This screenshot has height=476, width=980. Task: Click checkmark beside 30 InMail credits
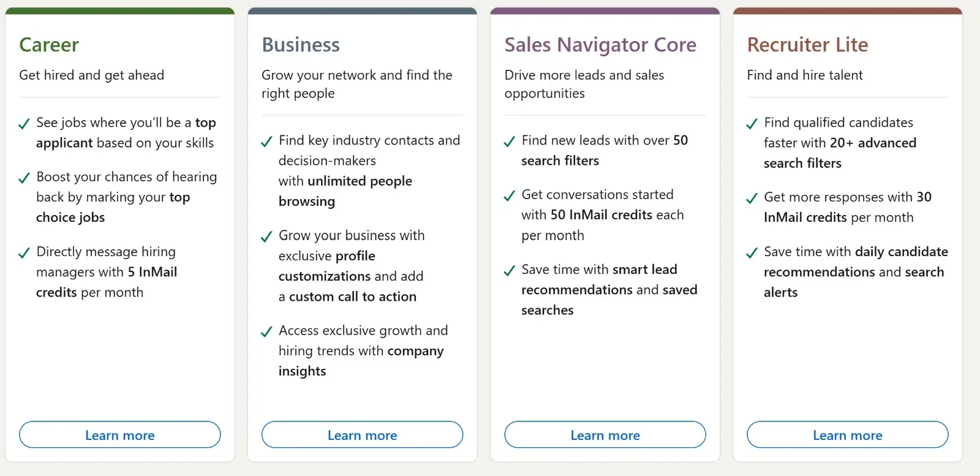(752, 198)
